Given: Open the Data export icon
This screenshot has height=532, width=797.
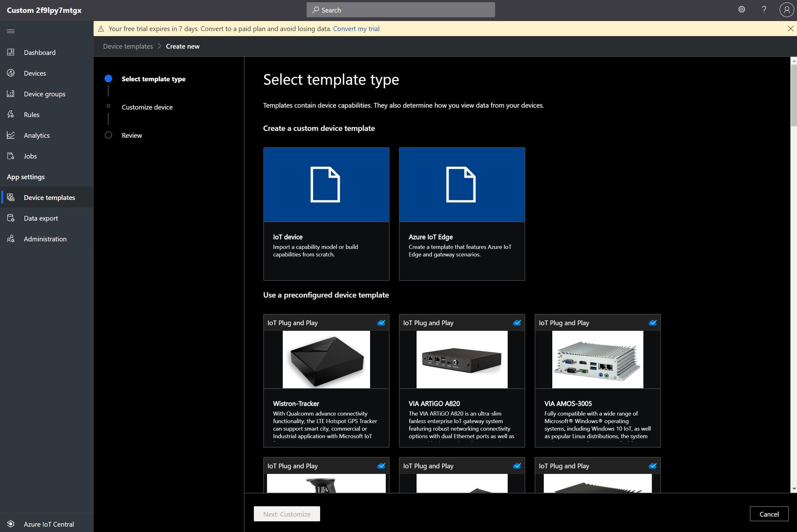Looking at the screenshot, I should [x=11, y=218].
